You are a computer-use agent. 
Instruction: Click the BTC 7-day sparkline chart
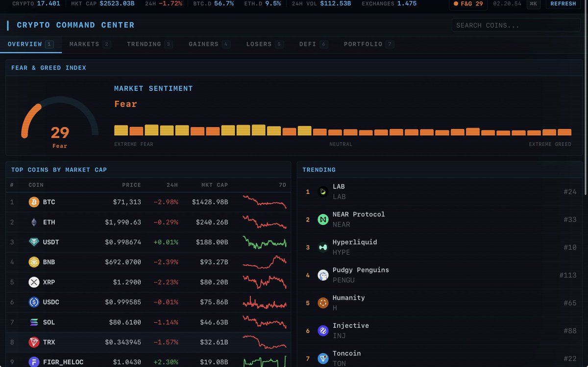pos(265,202)
